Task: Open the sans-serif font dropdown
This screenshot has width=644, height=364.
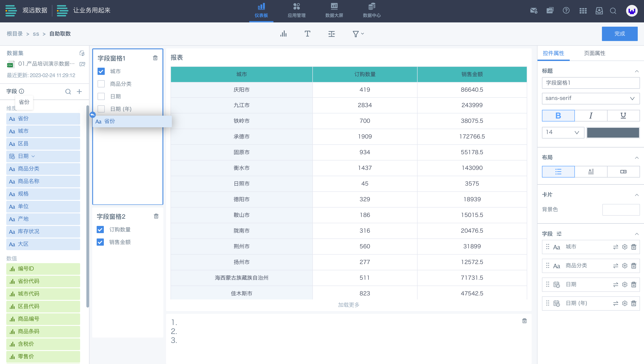Action: tap(591, 98)
